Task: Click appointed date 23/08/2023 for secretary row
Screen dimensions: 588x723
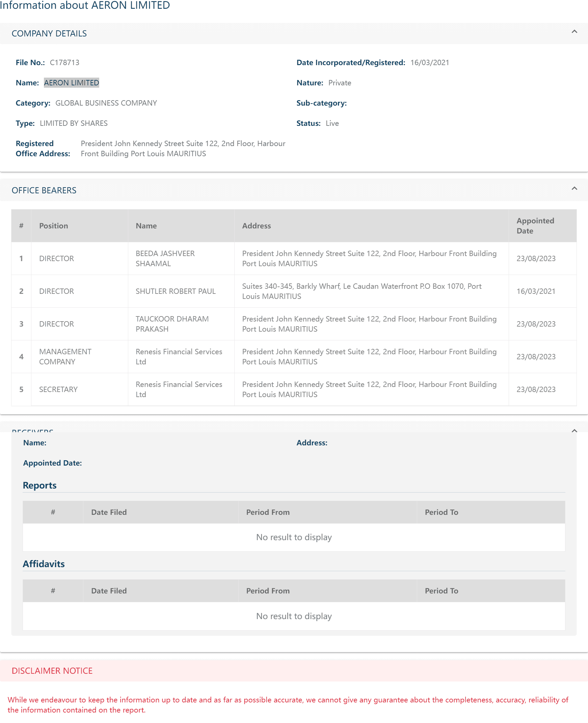Action: pos(536,389)
